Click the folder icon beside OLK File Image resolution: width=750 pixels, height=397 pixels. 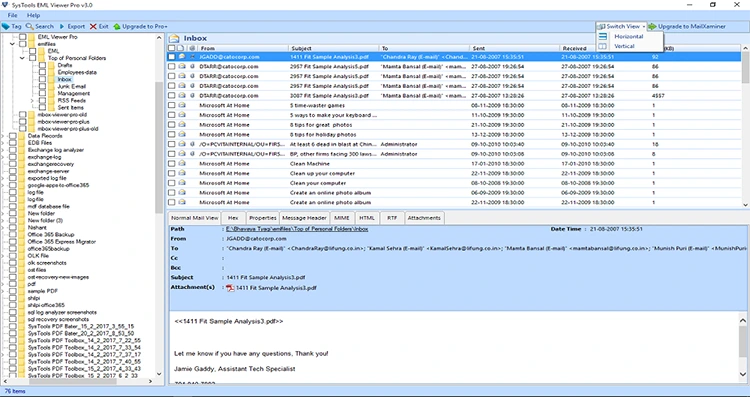[x=21, y=255]
